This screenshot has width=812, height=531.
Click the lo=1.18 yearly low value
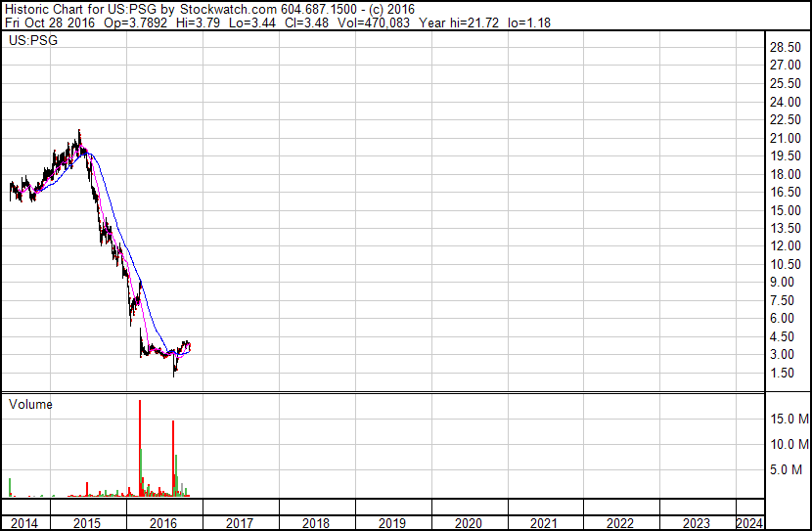click(x=529, y=22)
